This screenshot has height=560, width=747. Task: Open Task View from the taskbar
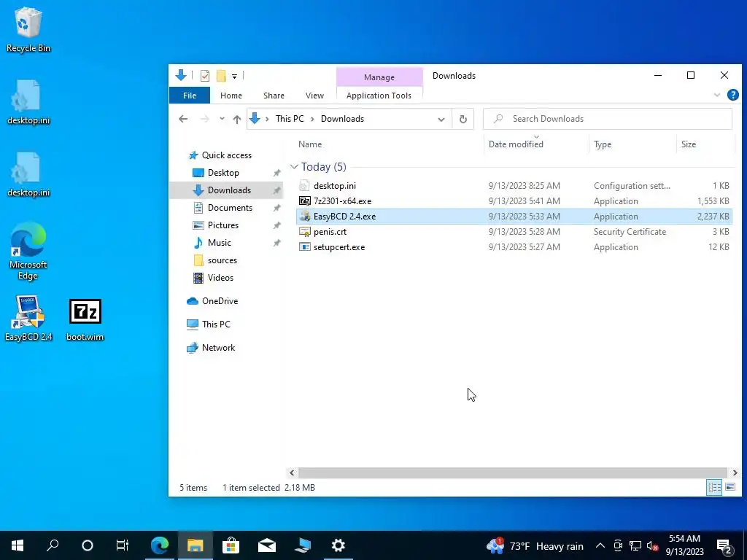tap(123, 545)
